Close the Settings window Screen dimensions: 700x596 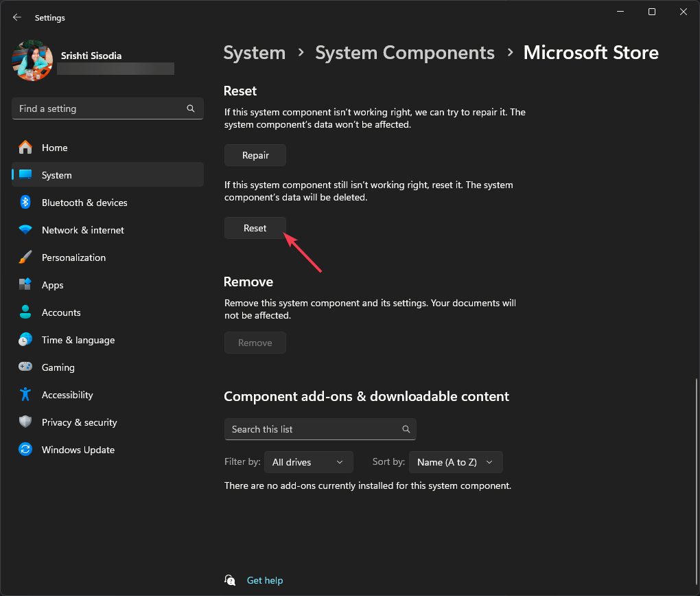click(x=684, y=12)
